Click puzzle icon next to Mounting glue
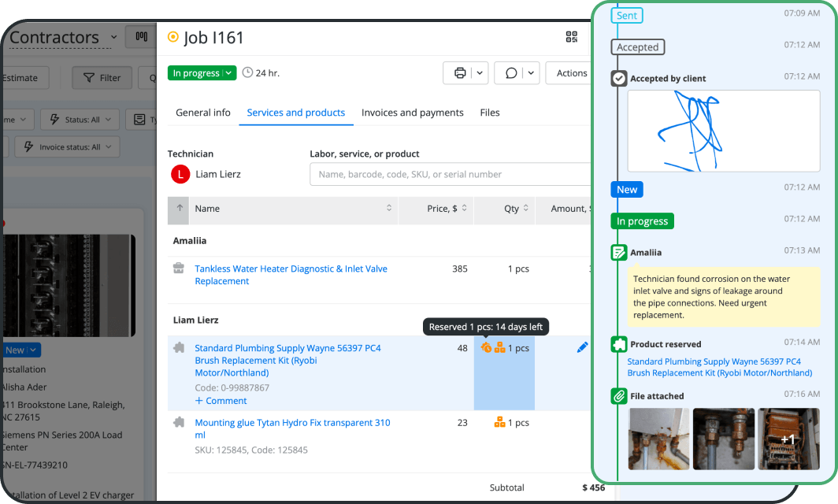 179,422
